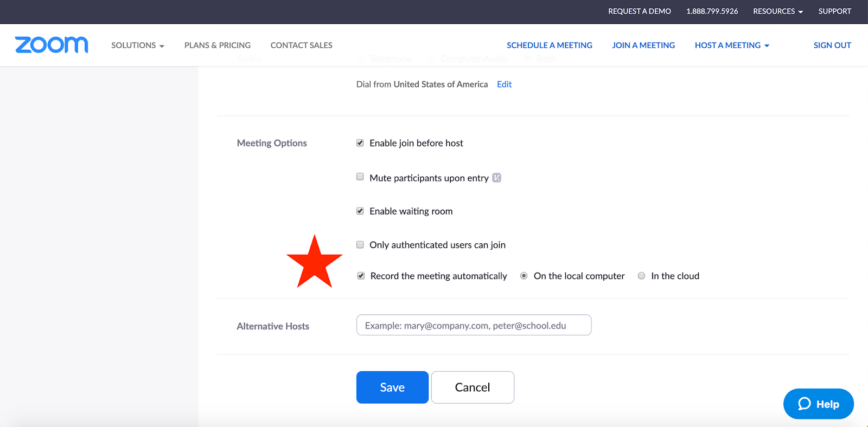The height and width of the screenshot is (427, 868).
Task: Click the Alternative Hosts label
Action: pyautogui.click(x=273, y=326)
